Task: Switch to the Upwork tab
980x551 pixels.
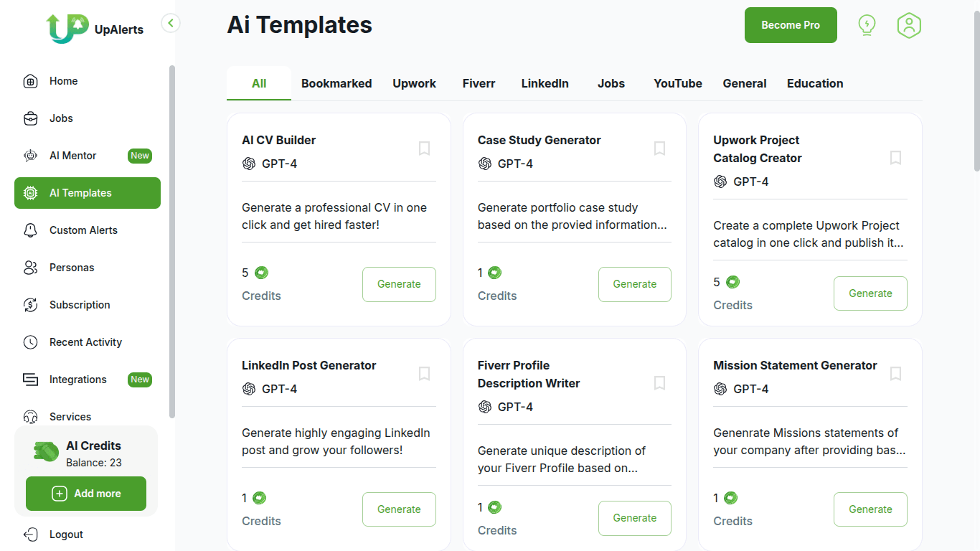Action: pos(414,83)
